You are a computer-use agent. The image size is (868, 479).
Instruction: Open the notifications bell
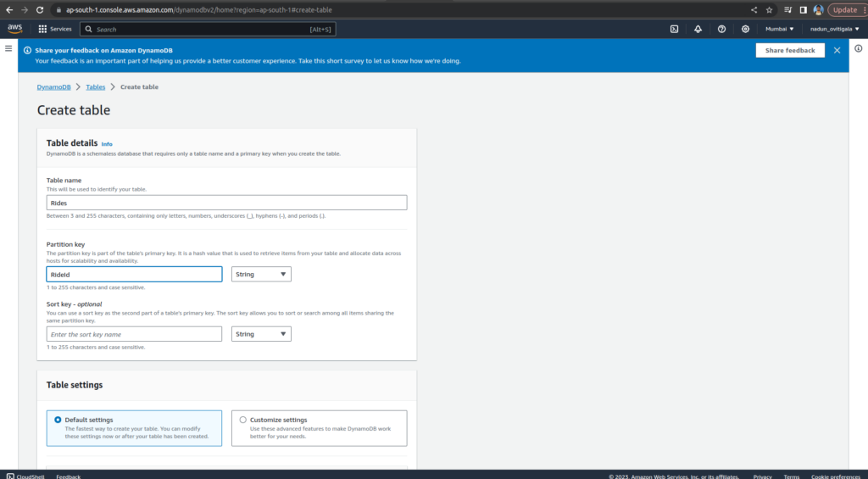click(x=698, y=29)
